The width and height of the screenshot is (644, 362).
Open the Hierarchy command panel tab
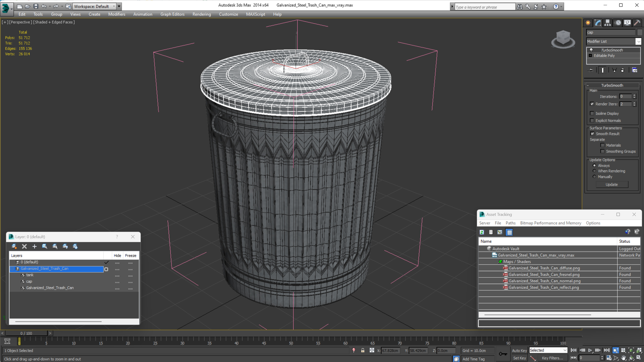click(x=607, y=23)
